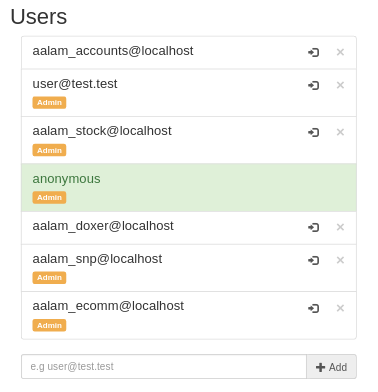
Task: Remove aalam_stock@localhost with X icon
Action: tap(340, 132)
